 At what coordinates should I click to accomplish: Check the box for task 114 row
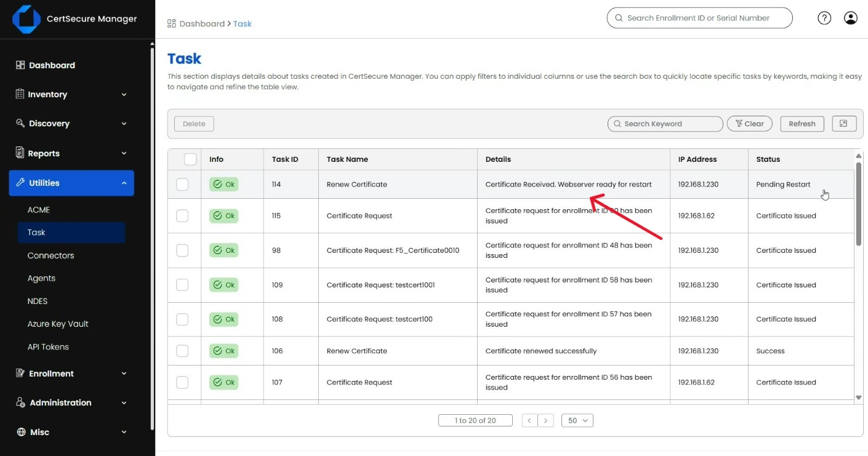point(182,185)
